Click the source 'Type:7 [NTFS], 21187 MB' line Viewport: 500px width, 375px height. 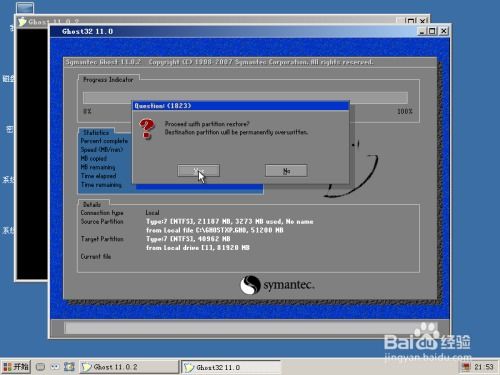[x=230, y=221]
